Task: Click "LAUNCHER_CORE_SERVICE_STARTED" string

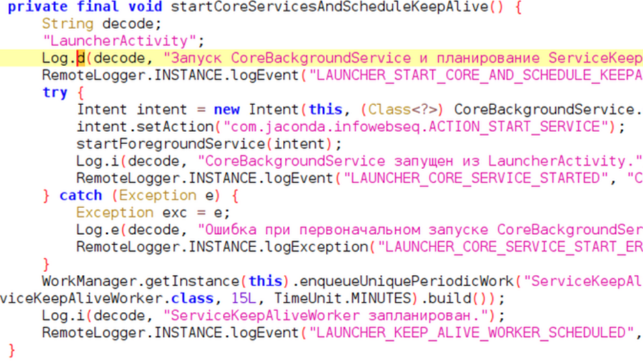Action: pos(475,178)
